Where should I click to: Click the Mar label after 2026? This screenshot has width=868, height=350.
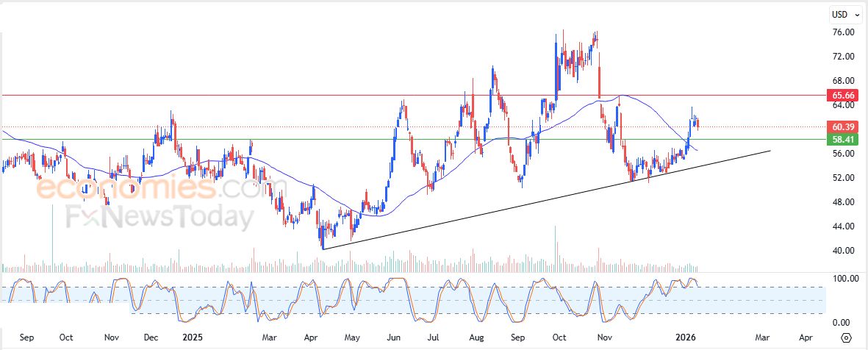point(763,337)
